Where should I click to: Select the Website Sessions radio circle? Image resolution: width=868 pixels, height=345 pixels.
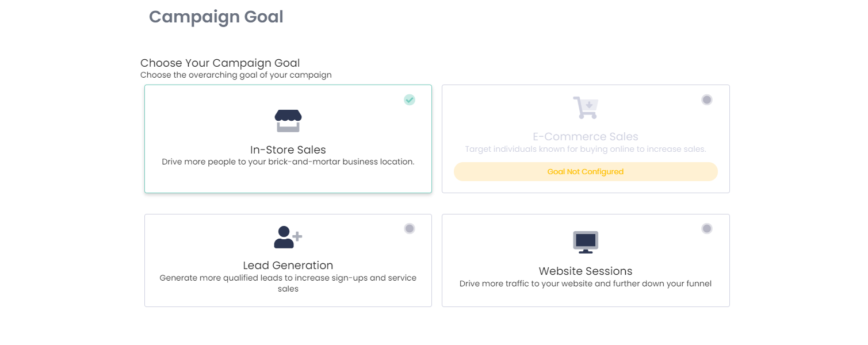tap(707, 228)
